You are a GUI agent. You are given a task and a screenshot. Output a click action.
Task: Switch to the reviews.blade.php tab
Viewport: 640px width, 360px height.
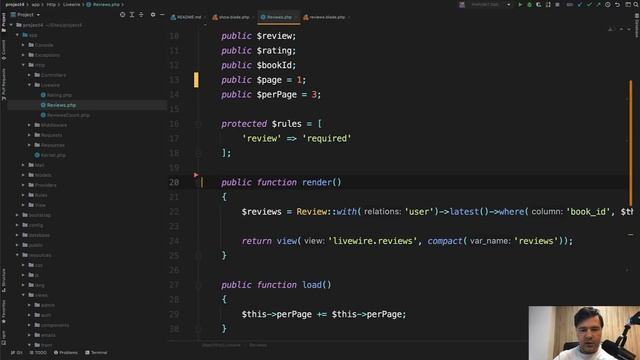327,17
